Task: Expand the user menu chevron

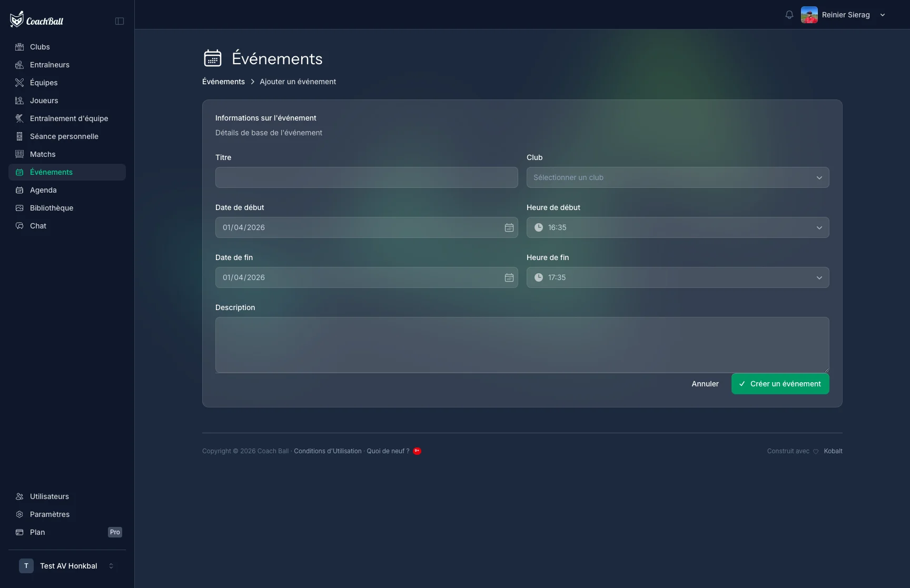Action: 883,15
